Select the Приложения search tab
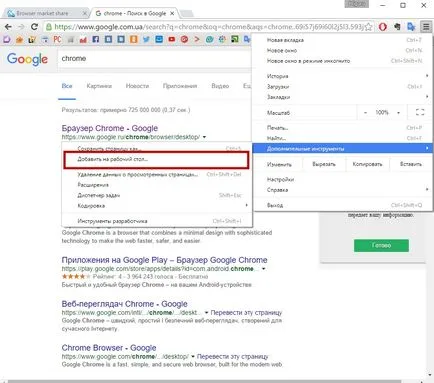434x383 pixels. (180, 86)
